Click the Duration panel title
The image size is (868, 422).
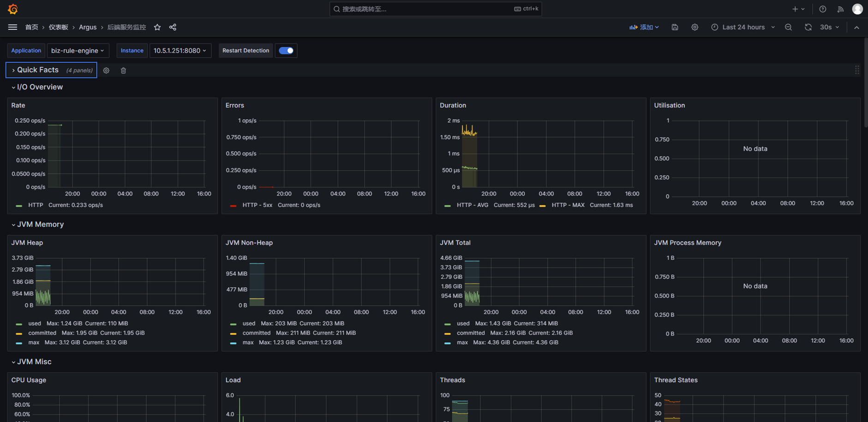pos(453,105)
